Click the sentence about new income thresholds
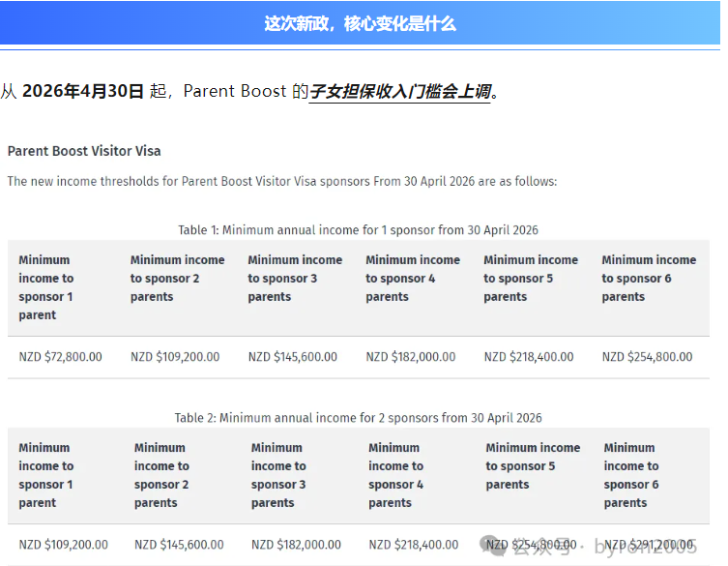Image resolution: width=728 pixels, height=566 pixels. [281, 181]
